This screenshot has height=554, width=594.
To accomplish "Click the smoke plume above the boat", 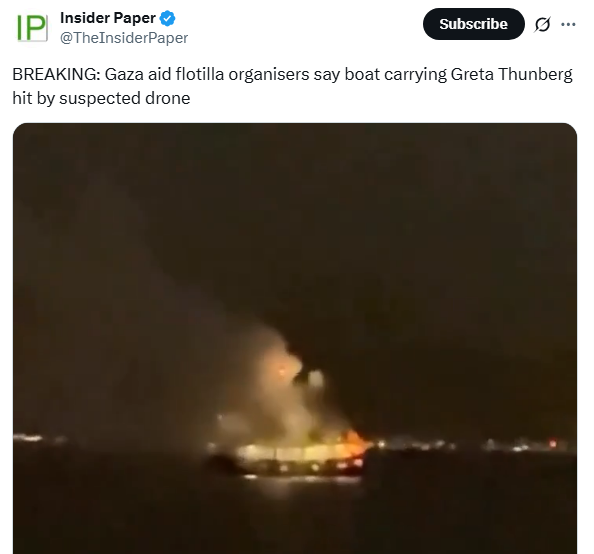I will (277, 383).
